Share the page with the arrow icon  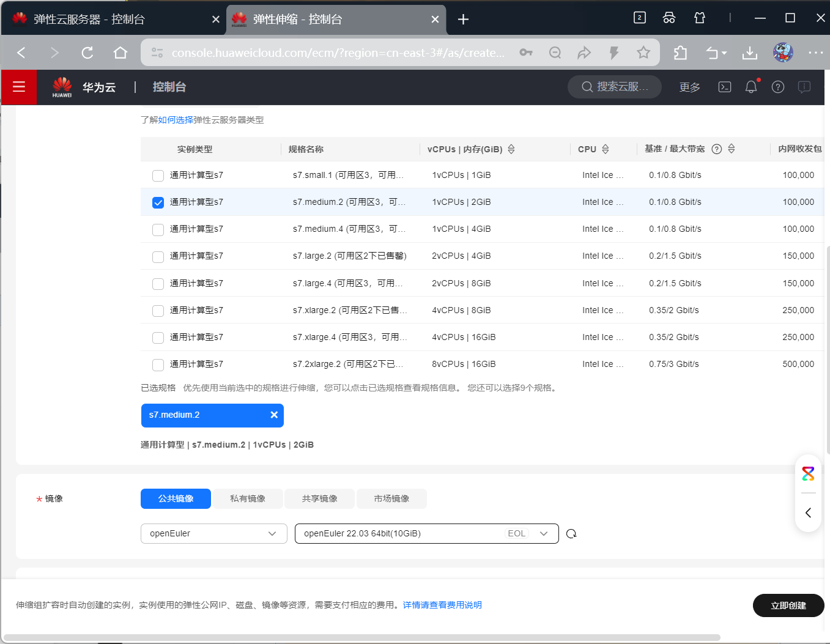(584, 53)
